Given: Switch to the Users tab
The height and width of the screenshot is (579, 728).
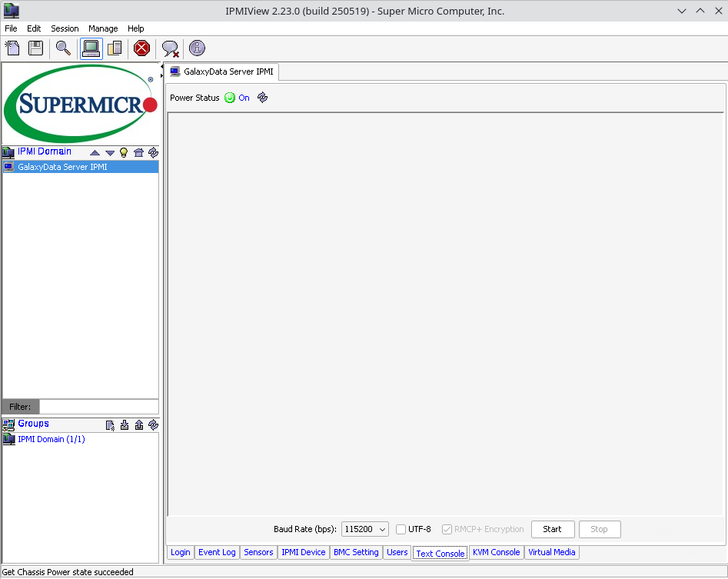Looking at the screenshot, I should [397, 552].
